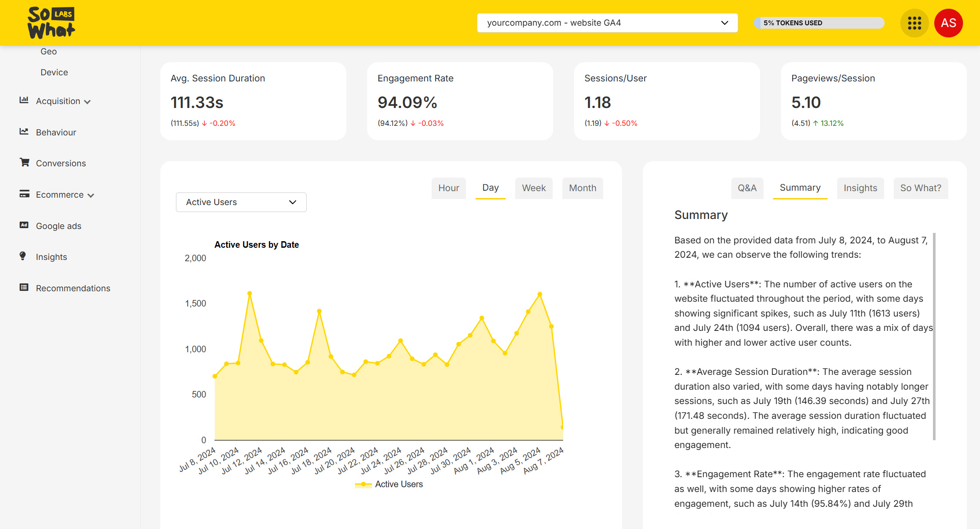Click the 5% tokens used progress bar
The width and height of the screenshot is (980, 529).
[819, 23]
